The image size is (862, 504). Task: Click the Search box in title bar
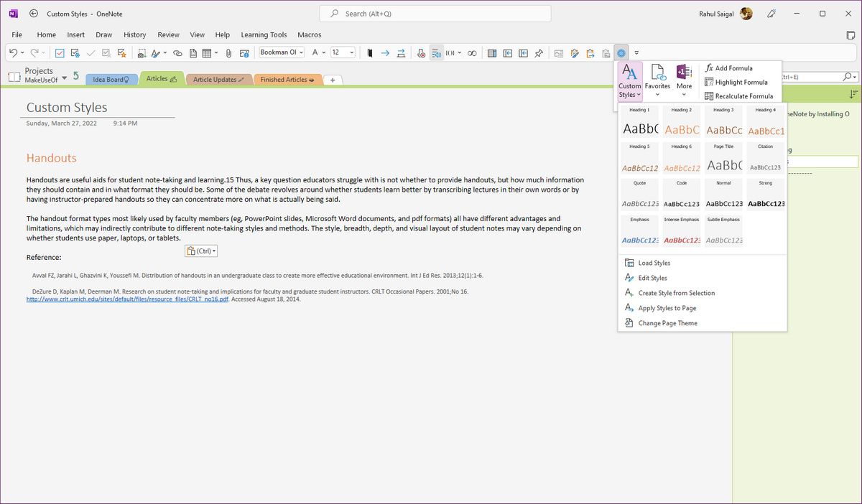pyautogui.click(x=435, y=14)
